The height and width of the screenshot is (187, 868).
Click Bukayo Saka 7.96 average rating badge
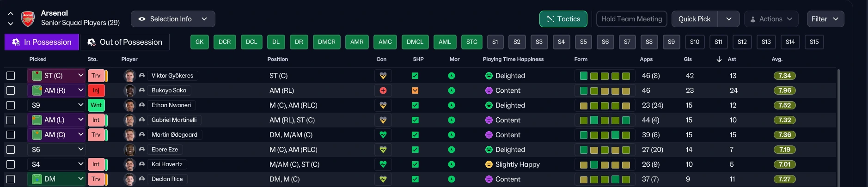pos(784,90)
